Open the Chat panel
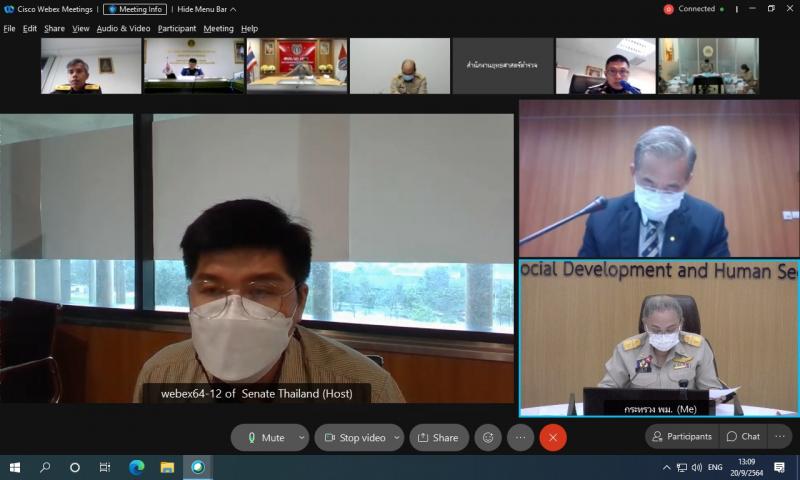Screen dimensions: 800x480 click(x=743, y=437)
